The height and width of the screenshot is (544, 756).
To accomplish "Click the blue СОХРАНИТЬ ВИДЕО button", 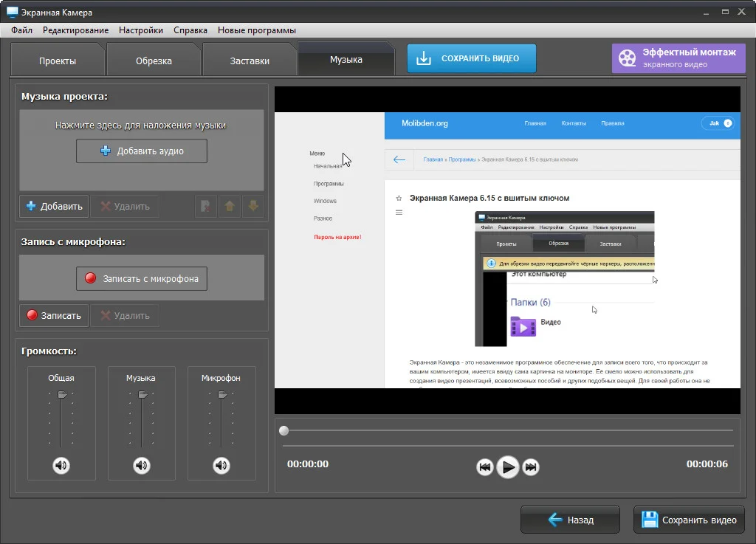I will click(x=471, y=59).
